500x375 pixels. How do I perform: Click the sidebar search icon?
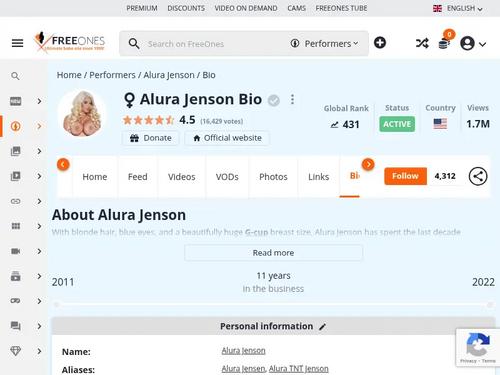[x=15, y=76]
